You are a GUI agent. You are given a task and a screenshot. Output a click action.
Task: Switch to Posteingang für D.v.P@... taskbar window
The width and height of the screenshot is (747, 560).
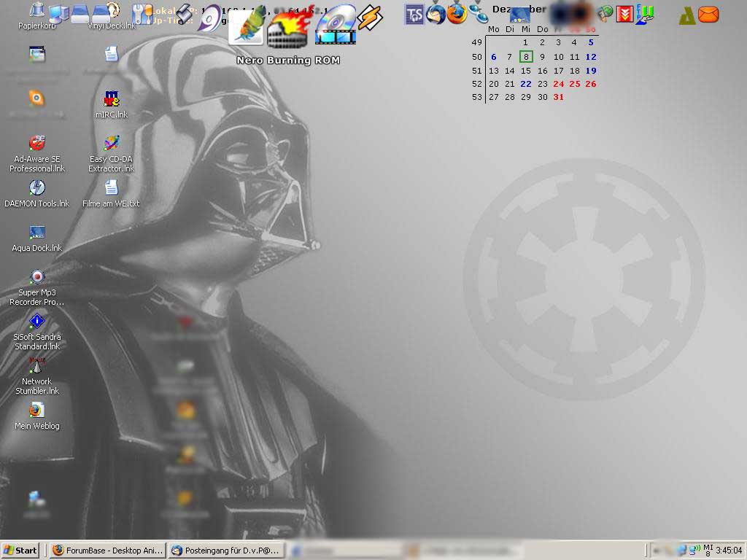(228, 551)
